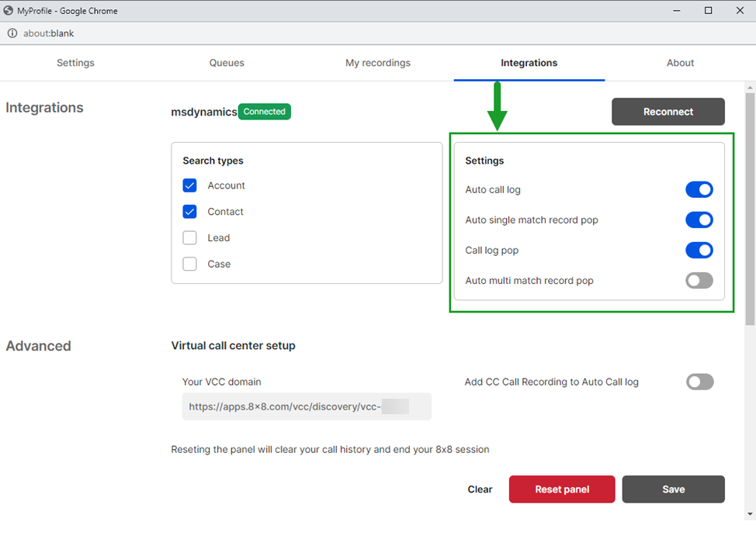
Task: Save the integration settings
Action: (x=673, y=489)
